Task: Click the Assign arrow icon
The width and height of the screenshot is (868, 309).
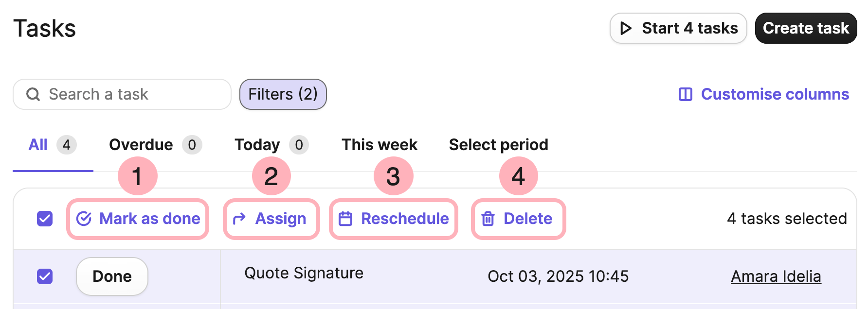Action: point(239,219)
